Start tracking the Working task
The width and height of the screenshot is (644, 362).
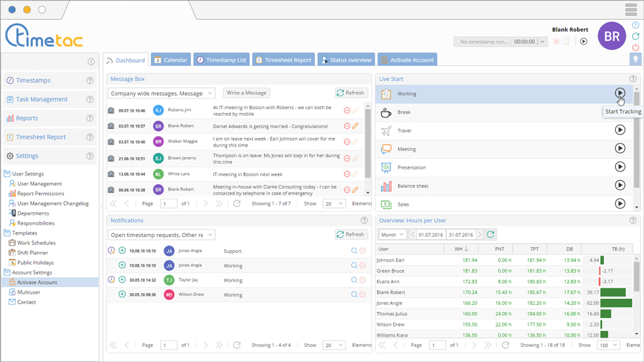pos(620,93)
